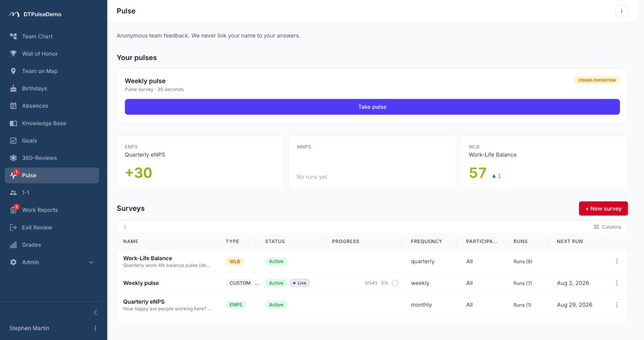Click the Take pulse button

tap(372, 107)
